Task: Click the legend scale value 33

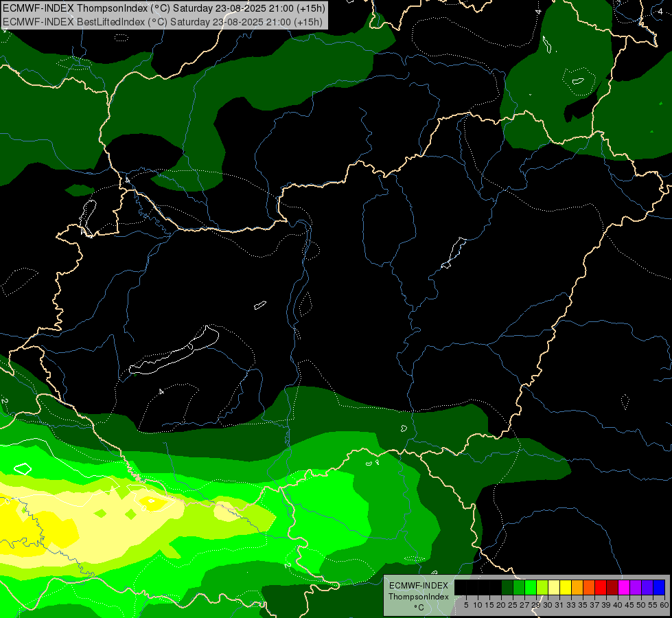Action: (x=571, y=605)
